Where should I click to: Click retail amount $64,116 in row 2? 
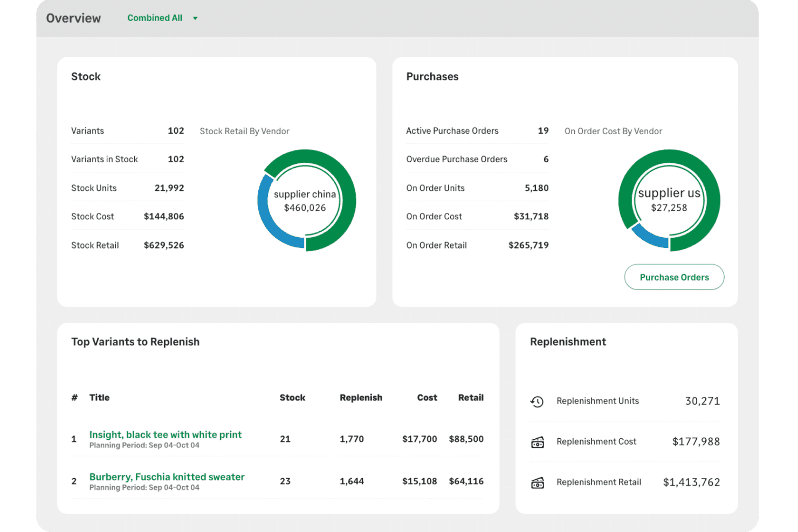click(x=466, y=481)
